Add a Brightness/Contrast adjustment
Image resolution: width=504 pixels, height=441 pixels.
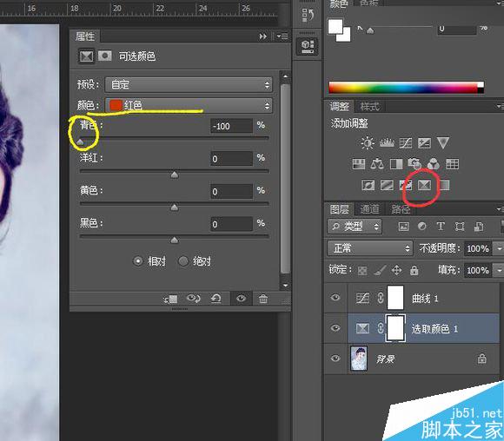tap(368, 142)
